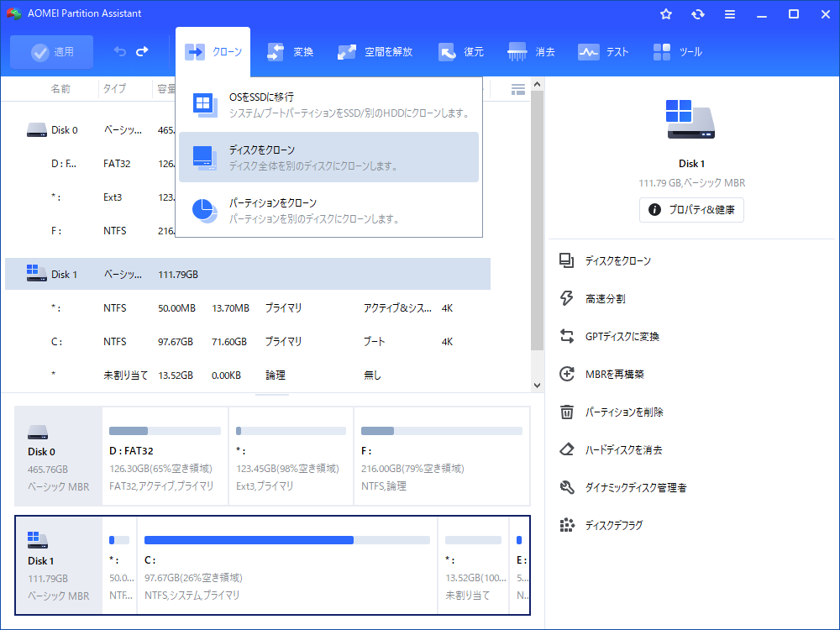Click the refresh icon in title bar
The width and height of the screenshot is (840, 630).
(x=697, y=14)
